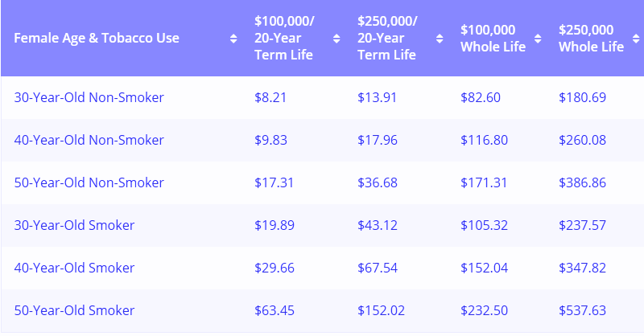Select the 40-Year-Old Non-Smoker row label
Image resolution: width=644 pixels, height=336 pixels.
tap(89, 141)
